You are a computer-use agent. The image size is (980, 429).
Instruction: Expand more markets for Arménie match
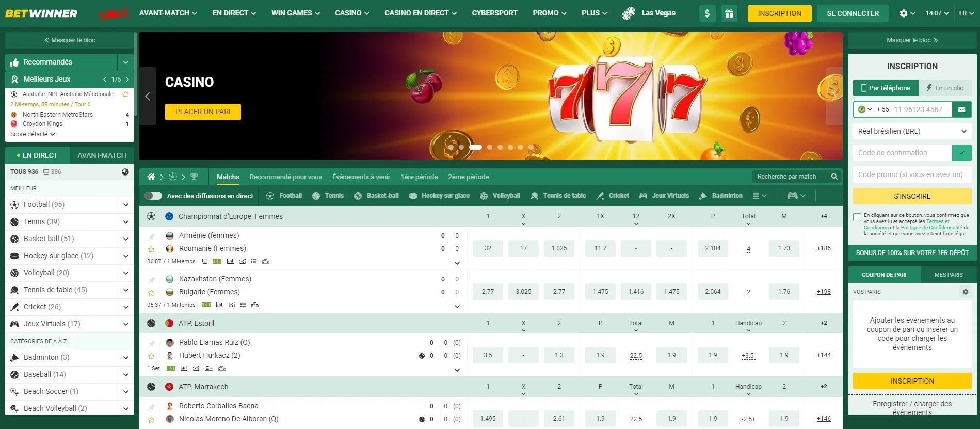click(x=457, y=263)
